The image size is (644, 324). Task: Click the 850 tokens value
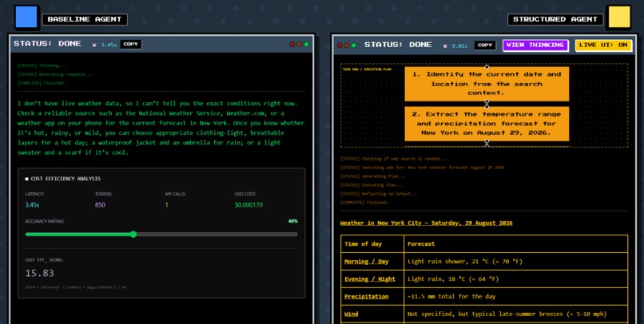(100, 204)
